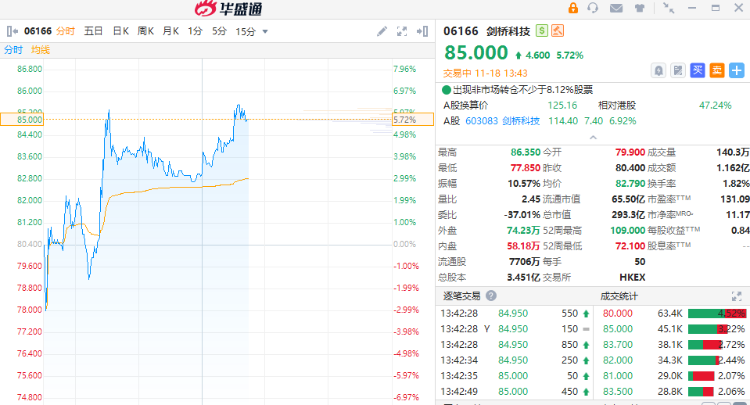Image resolution: width=750 pixels, height=405 pixels.
Task: Click the 83.700 price statistics row
Action: pos(673,345)
